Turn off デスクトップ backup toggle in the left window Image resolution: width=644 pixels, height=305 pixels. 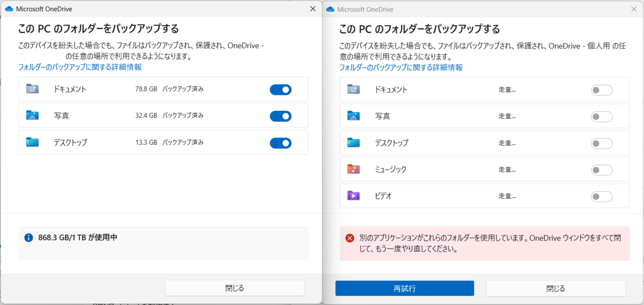pyautogui.click(x=280, y=143)
